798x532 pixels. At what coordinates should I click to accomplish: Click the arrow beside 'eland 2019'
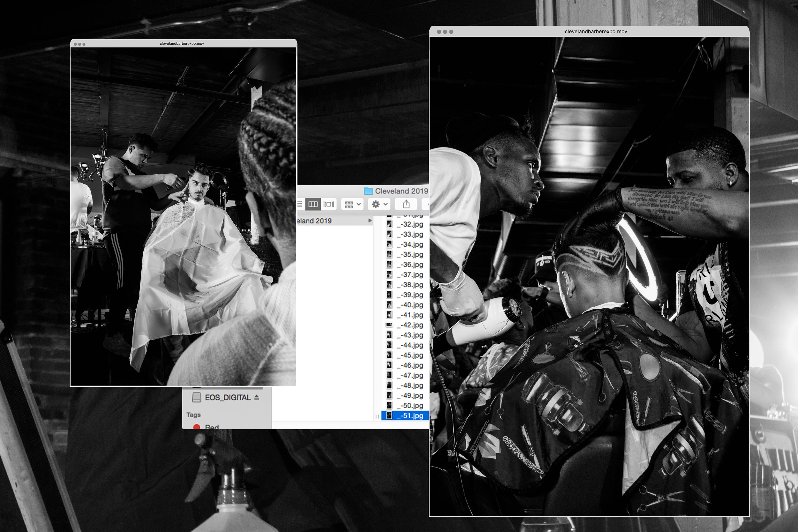point(370,221)
